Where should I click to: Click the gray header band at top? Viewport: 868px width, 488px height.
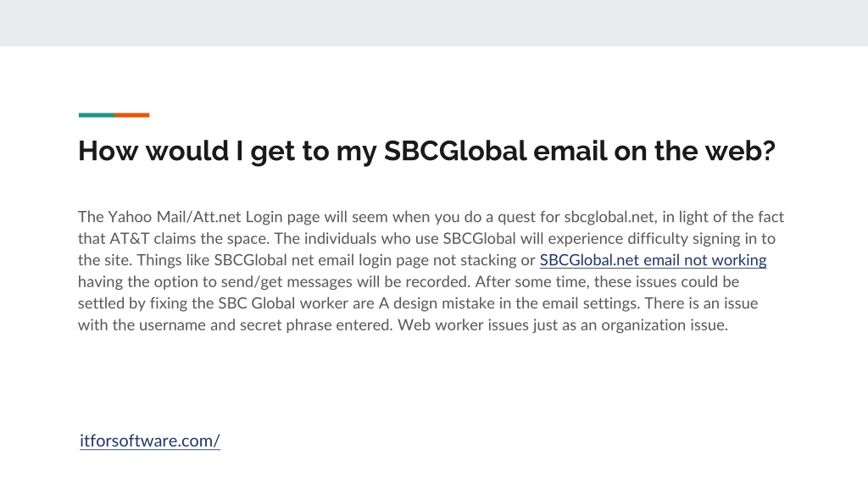pos(434,23)
